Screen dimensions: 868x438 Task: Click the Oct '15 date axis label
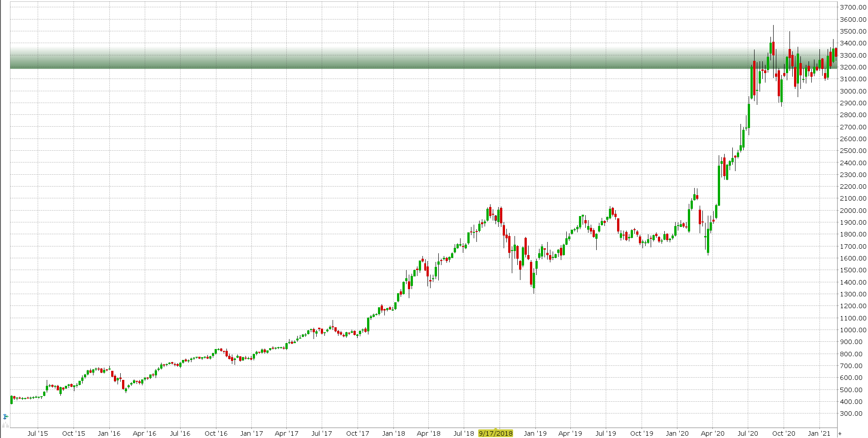[x=74, y=433]
